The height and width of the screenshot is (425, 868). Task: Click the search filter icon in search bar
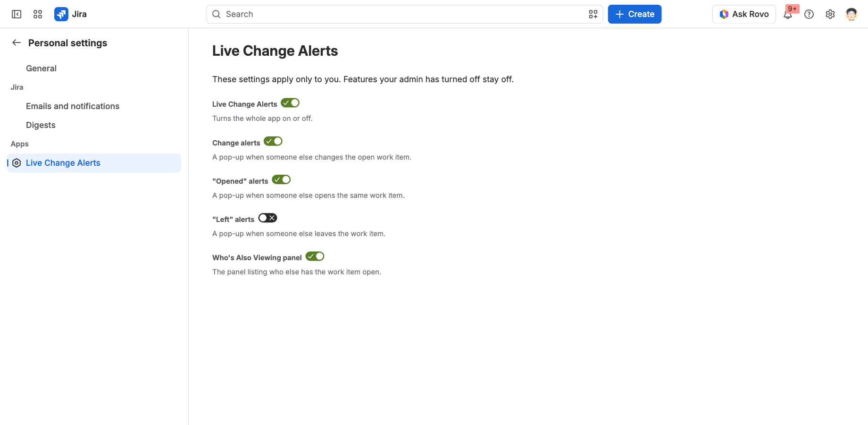point(593,14)
